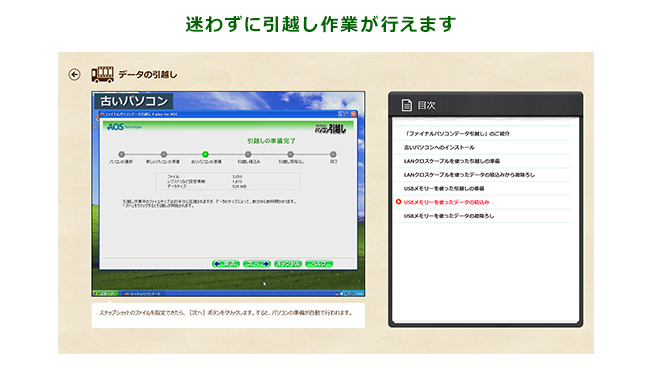
Task: Click the AOS Technologies logo in wizard
Action: click(124, 127)
